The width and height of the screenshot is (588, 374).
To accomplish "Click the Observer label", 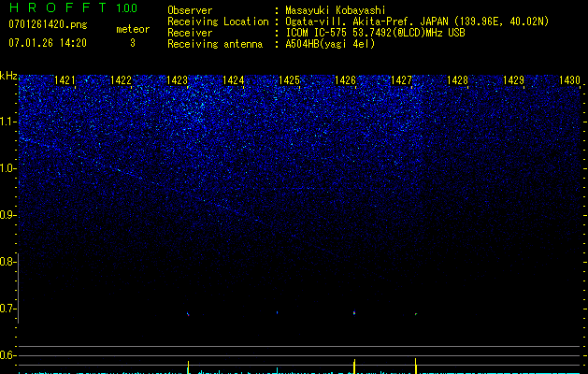I will (190, 10).
